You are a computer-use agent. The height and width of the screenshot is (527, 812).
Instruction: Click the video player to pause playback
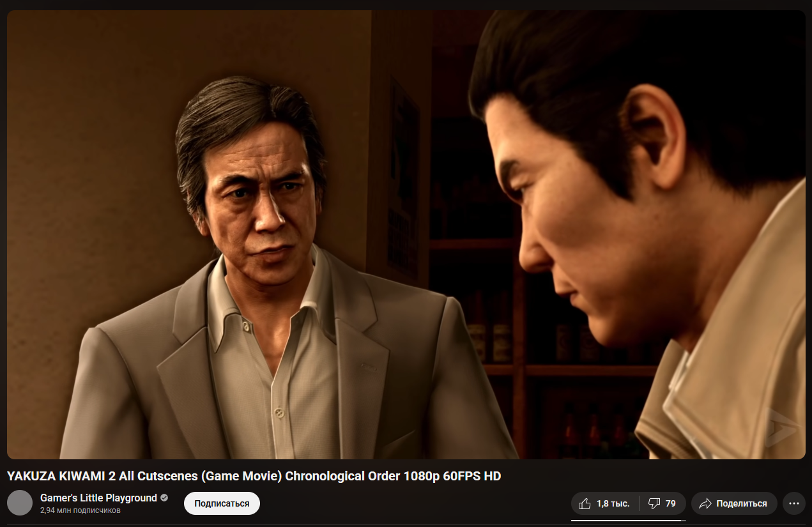click(x=406, y=234)
